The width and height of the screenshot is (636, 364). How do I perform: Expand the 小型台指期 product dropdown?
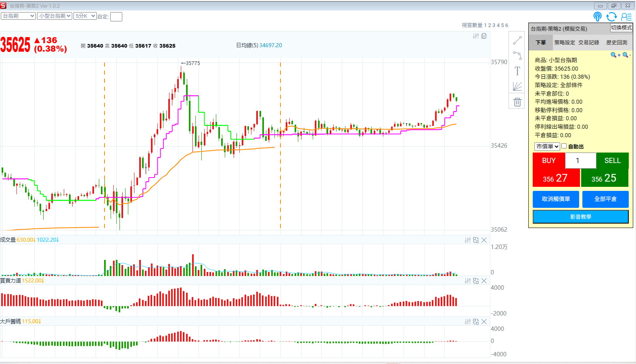pyautogui.click(x=55, y=16)
